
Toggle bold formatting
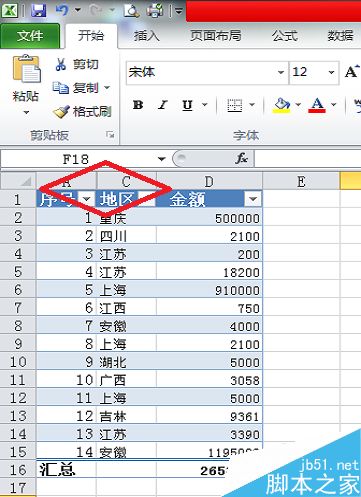coord(138,105)
